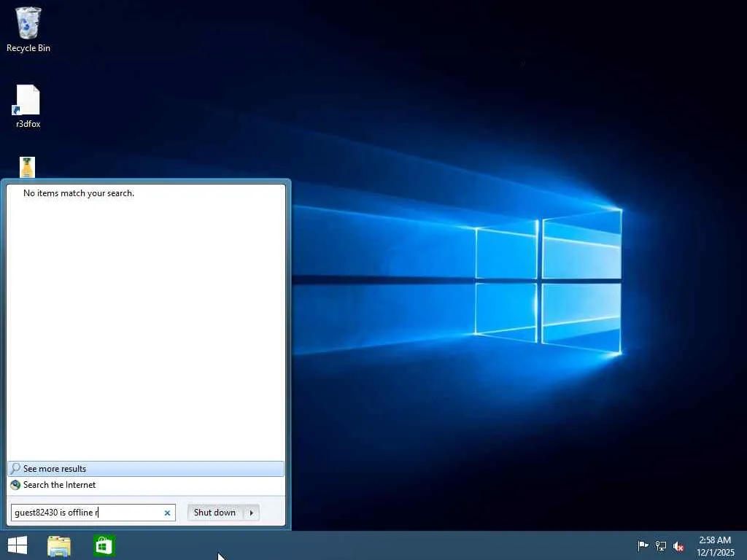Launch the Store app from taskbar
Screen dimensions: 747x560
coord(104,545)
